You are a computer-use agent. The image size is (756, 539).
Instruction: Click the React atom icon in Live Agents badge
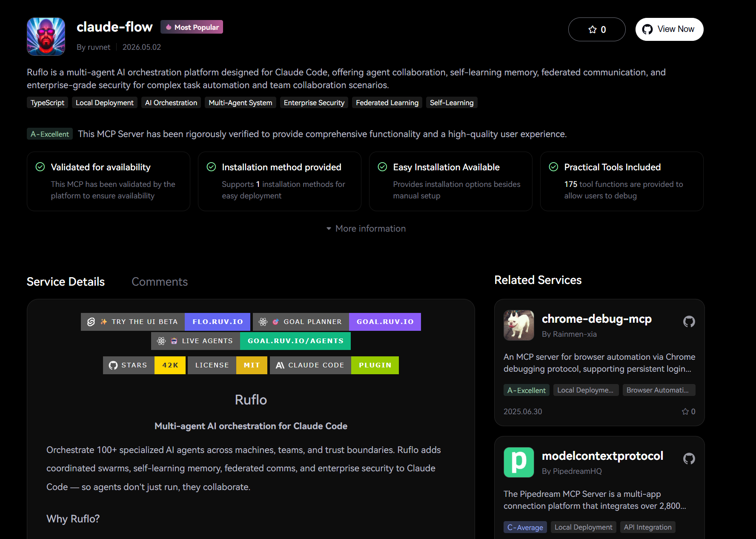(x=161, y=341)
